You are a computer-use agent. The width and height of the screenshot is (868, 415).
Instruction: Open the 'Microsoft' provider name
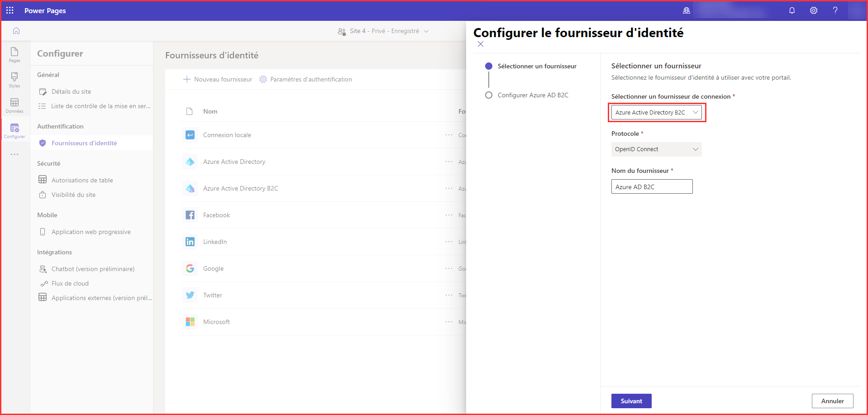pyautogui.click(x=216, y=322)
